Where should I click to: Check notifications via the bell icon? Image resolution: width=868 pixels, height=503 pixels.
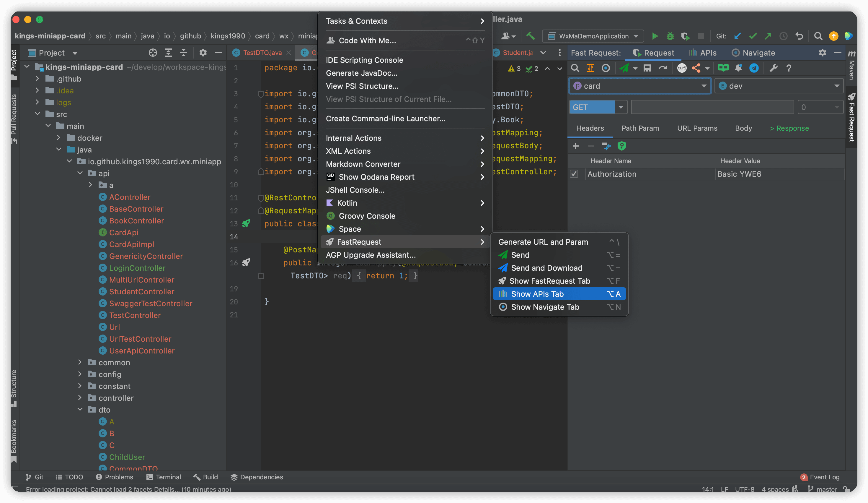738,68
